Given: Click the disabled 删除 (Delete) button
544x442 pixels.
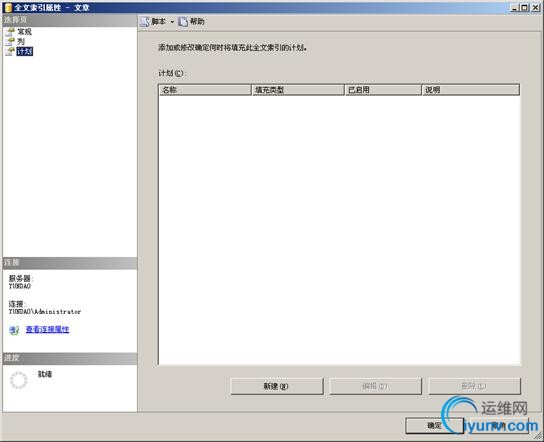Looking at the screenshot, I should [x=474, y=386].
